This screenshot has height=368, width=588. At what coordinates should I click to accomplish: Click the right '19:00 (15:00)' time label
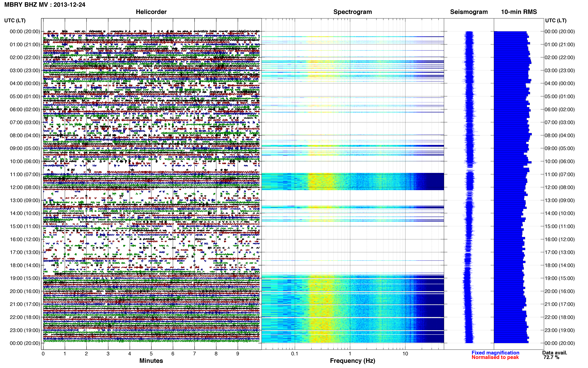(560, 278)
